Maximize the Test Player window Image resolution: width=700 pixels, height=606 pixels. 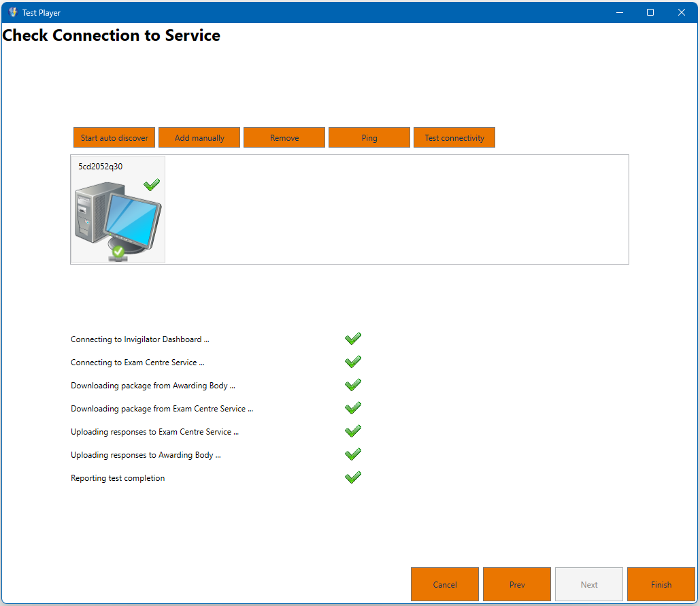tap(650, 12)
